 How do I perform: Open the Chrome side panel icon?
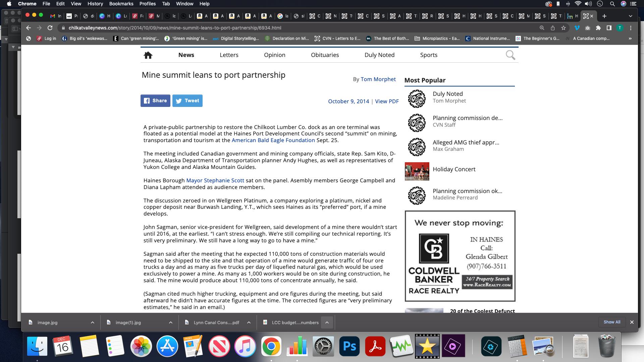coord(609,28)
